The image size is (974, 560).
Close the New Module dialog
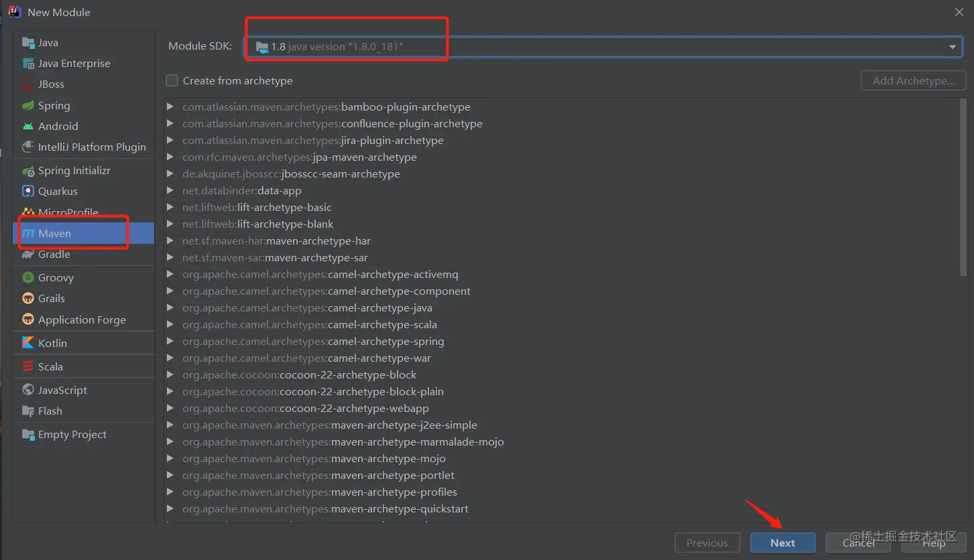[959, 12]
